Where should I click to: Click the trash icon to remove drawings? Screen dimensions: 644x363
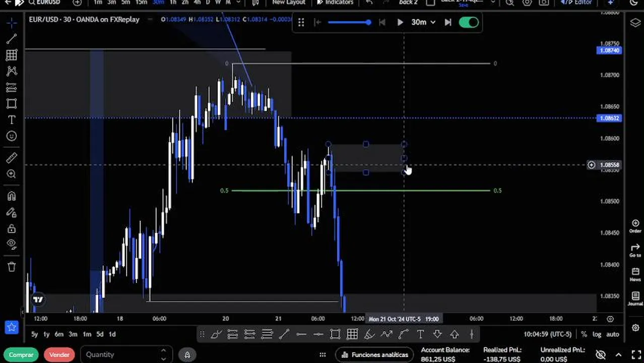[12, 267]
